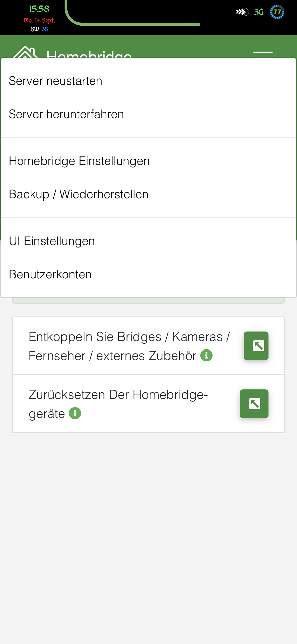Open Homebridge Einstellungen
This screenshot has height=644, width=297.
tap(79, 161)
